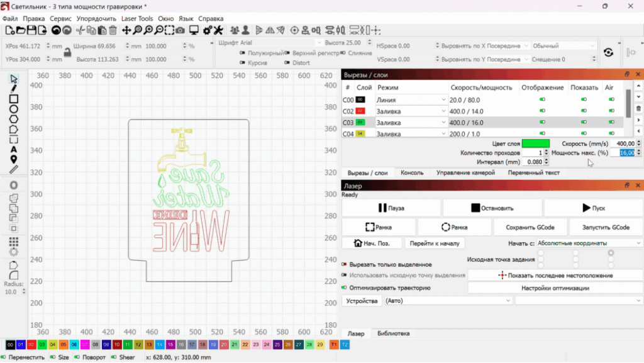This screenshot has height=363, width=644.
Task: Expand the Начать с coordinates dropdown
Action: (x=589, y=243)
